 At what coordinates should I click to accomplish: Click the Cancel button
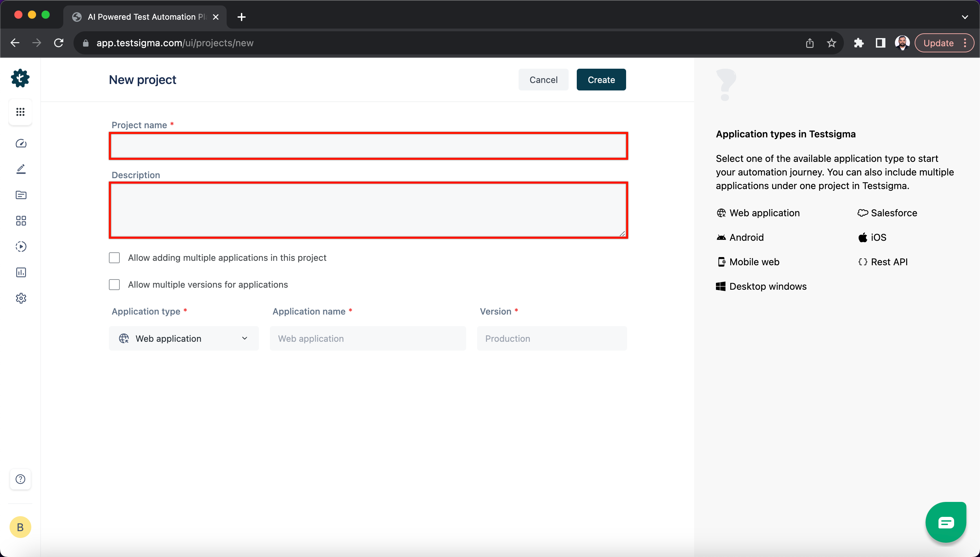(543, 80)
